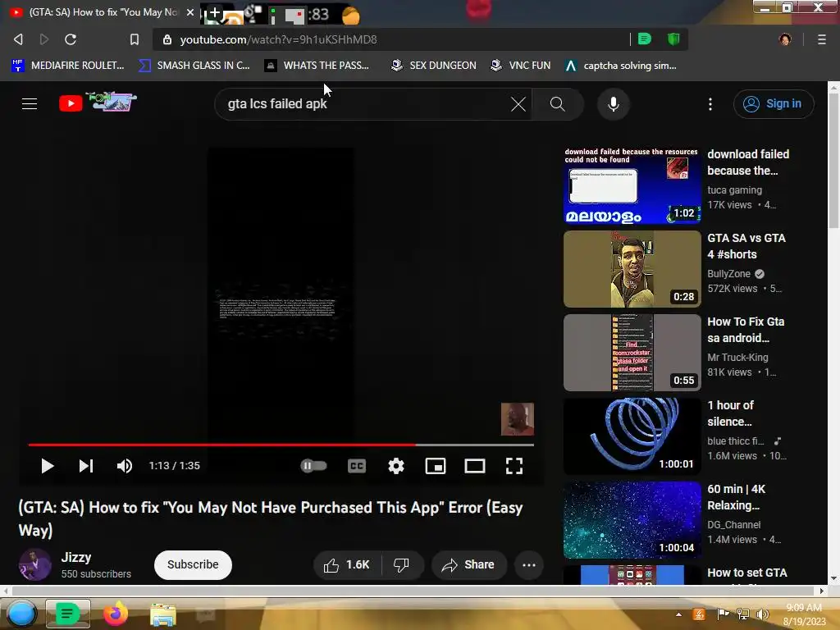The width and height of the screenshot is (840, 630).
Task: Open the green chat extension icon in address bar
Action: coord(645,39)
